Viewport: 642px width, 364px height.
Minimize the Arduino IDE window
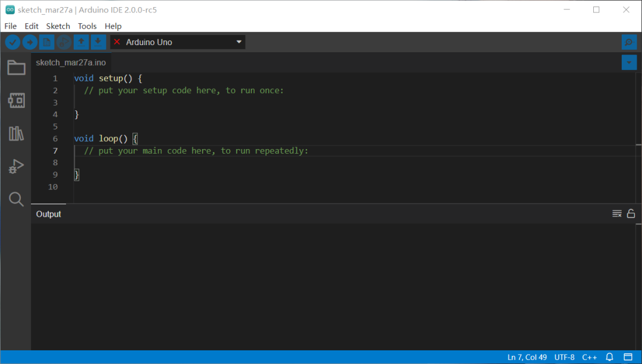point(567,10)
